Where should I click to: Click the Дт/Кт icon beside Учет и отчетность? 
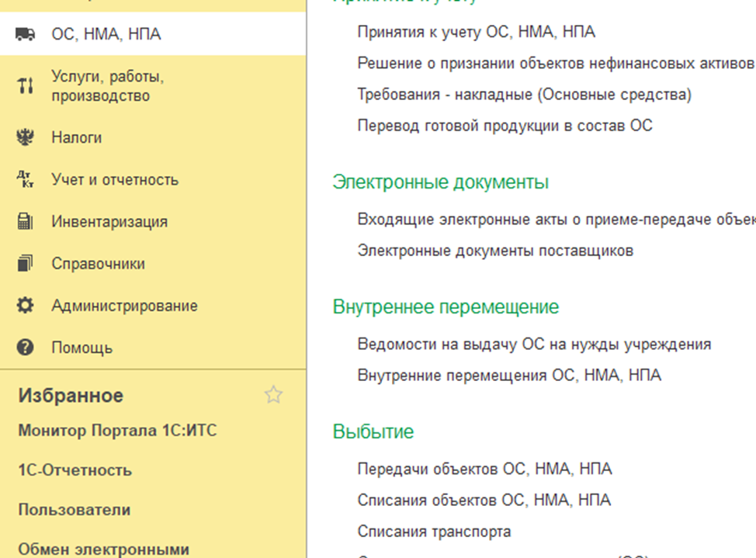coord(25,179)
